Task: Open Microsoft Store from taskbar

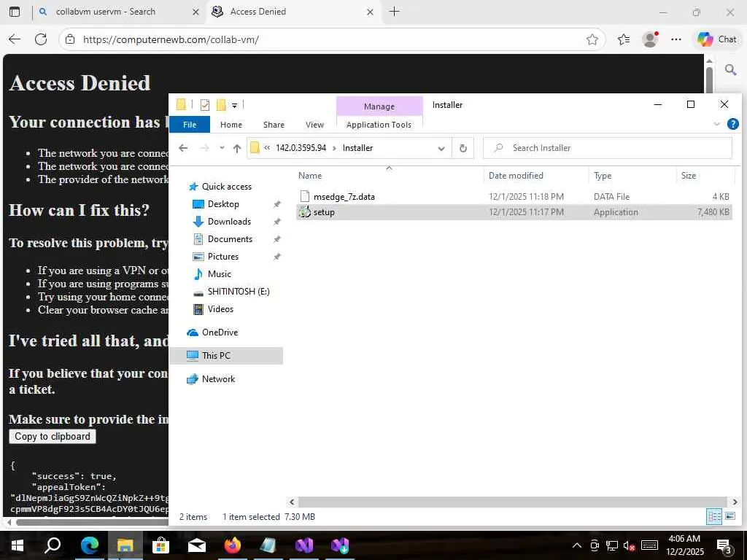Action: (x=161, y=545)
